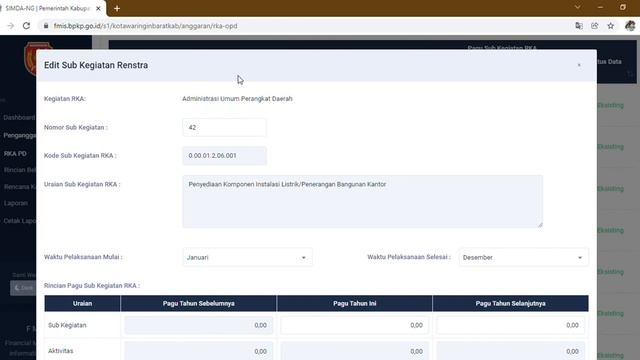View site security lock info
The width and height of the screenshot is (640, 360).
[x=46, y=26]
